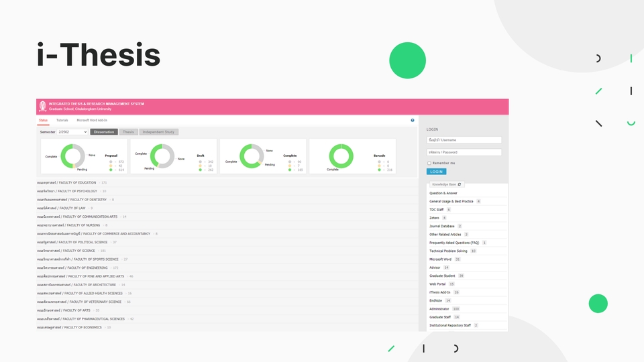Open the Microsoft Word Add-In tab
This screenshot has width=644, height=362.
92,120
